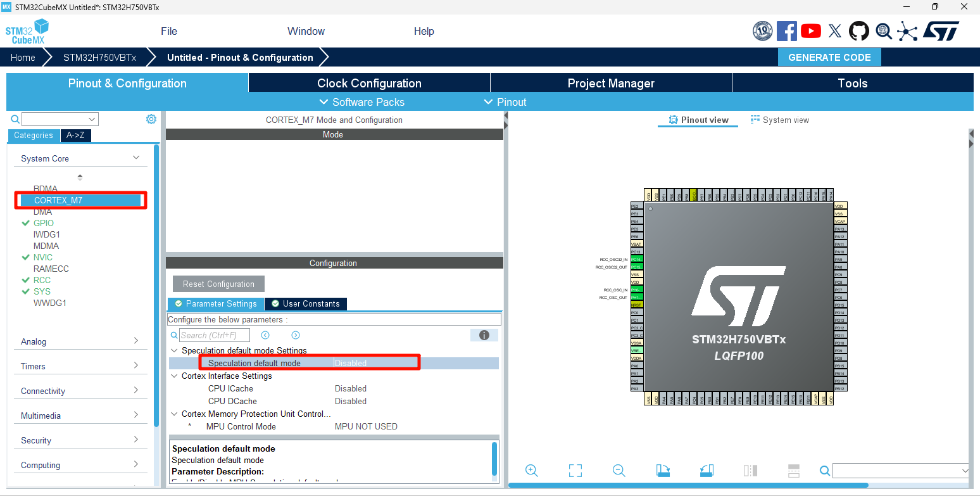Zoom in on the pinout view
The height and width of the screenshot is (496, 980).
(x=532, y=471)
